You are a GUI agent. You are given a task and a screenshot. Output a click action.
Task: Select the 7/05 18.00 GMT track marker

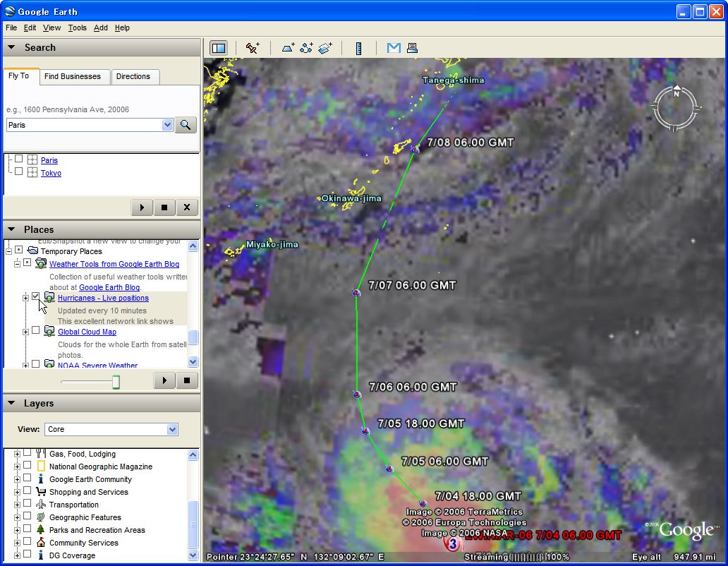click(365, 431)
